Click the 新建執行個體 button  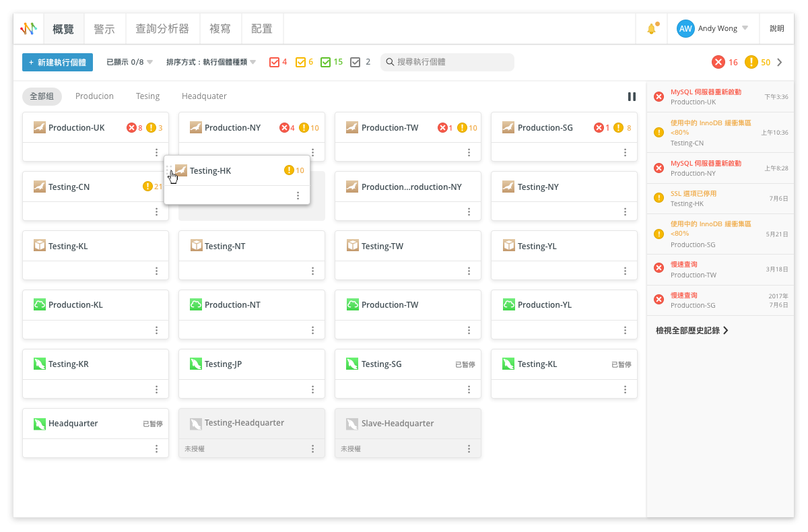(x=57, y=62)
